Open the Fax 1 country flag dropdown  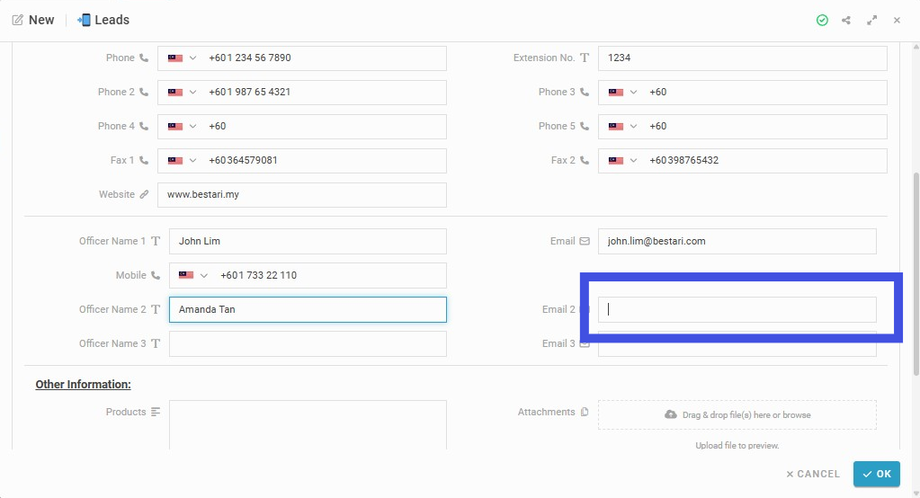[x=182, y=160]
